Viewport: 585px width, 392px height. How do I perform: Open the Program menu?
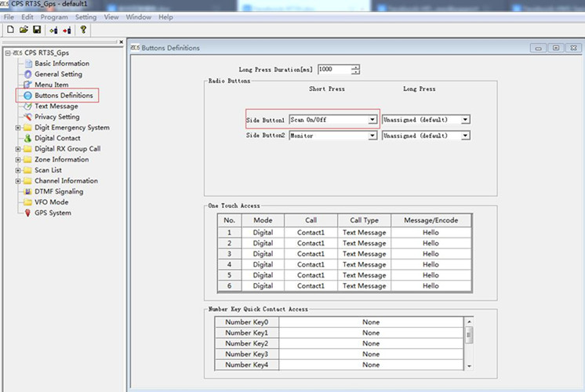tap(54, 16)
